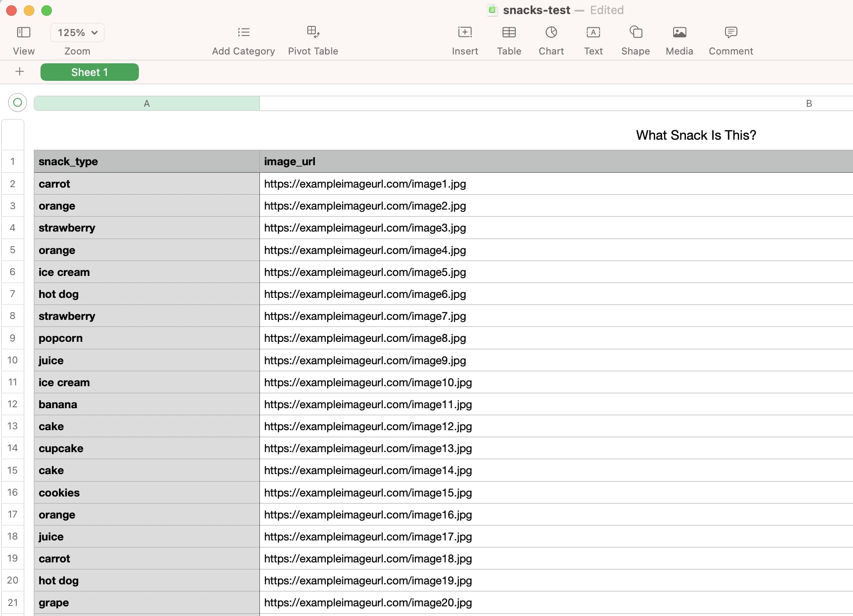Open the Insert menu icon

pos(465,32)
